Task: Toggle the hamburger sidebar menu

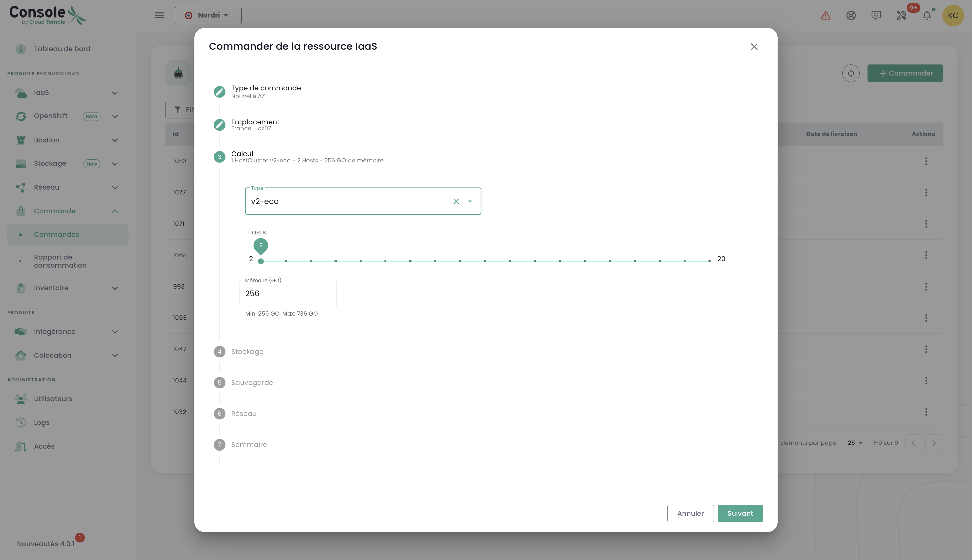Action: pos(159,15)
